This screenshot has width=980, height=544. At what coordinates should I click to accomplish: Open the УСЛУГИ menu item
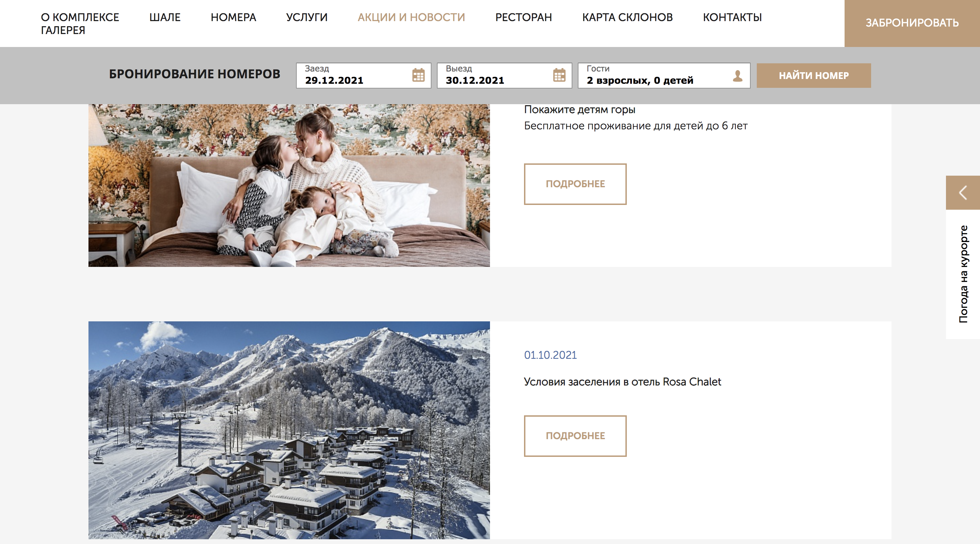click(x=307, y=17)
